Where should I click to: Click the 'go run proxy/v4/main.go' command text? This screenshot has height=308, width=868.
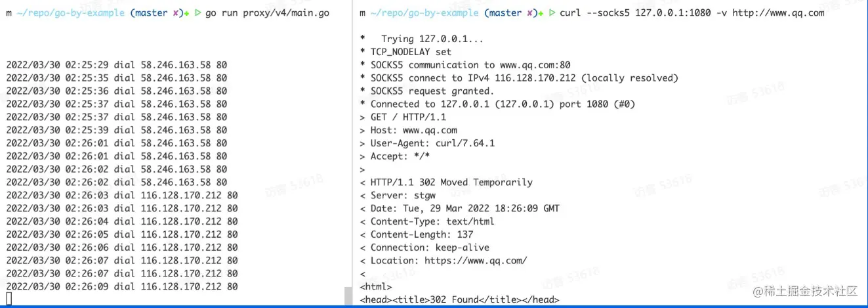268,13
